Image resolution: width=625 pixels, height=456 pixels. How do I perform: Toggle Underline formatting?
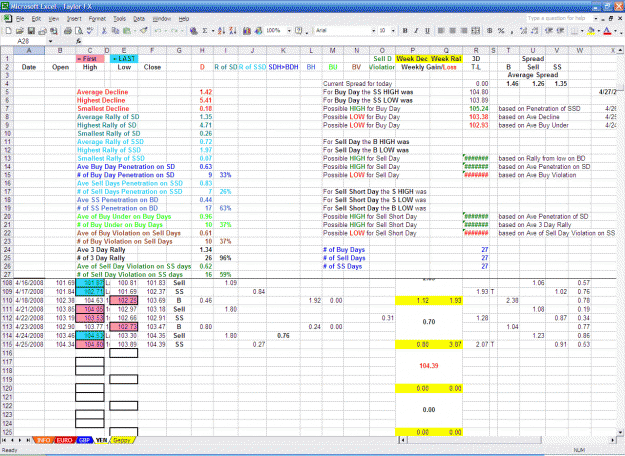click(x=427, y=31)
